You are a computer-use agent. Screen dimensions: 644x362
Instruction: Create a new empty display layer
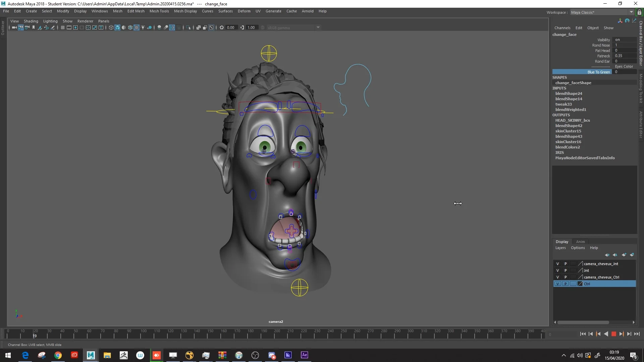click(x=624, y=255)
